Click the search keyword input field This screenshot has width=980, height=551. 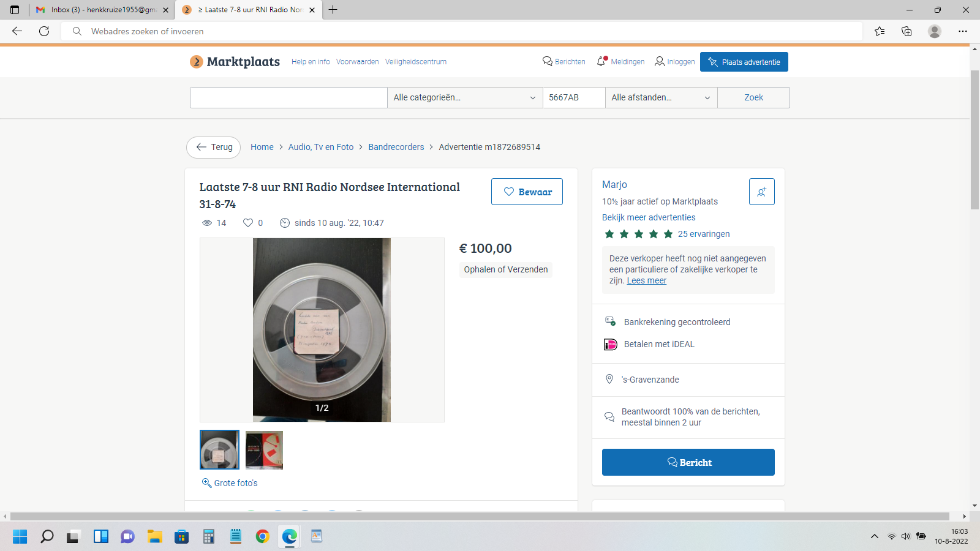(x=288, y=97)
